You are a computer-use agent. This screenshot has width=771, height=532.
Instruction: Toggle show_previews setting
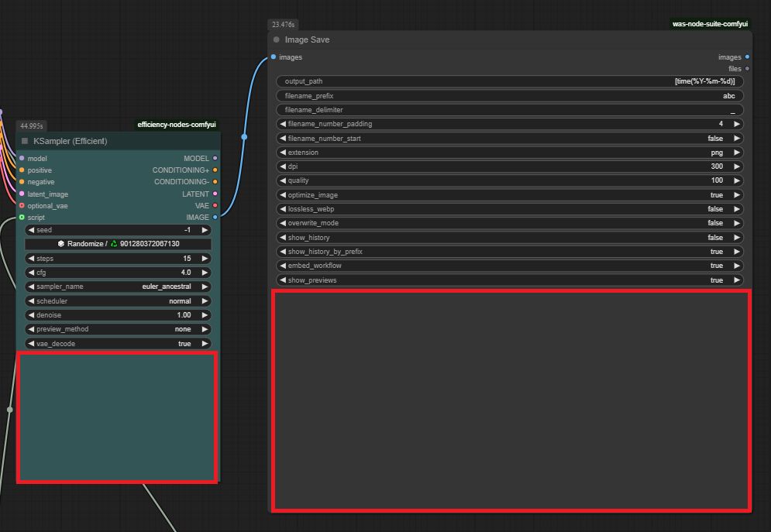pos(510,280)
